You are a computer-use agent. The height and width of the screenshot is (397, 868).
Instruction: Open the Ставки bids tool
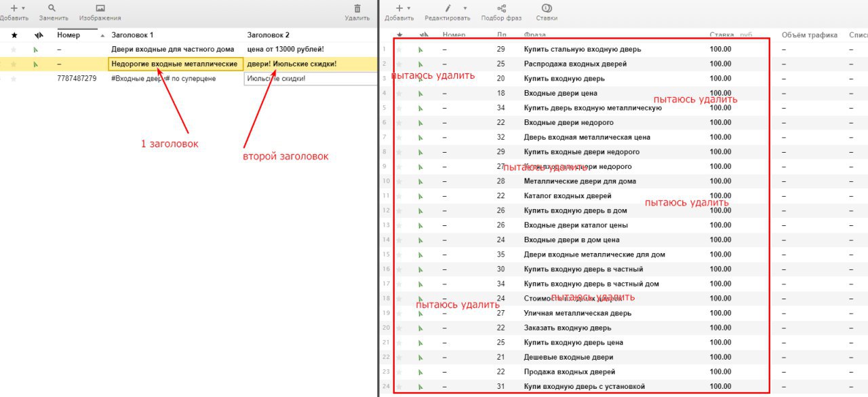[547, 8]
